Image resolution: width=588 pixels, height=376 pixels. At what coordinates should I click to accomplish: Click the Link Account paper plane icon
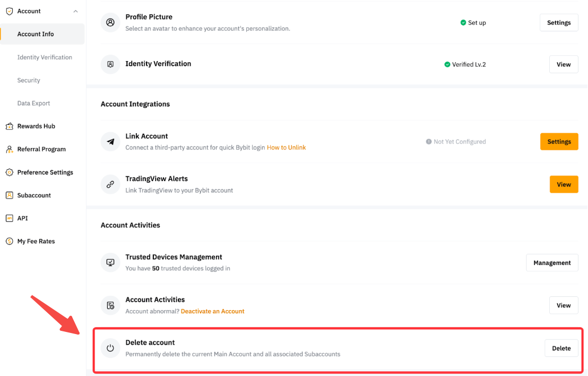[110, 142]
